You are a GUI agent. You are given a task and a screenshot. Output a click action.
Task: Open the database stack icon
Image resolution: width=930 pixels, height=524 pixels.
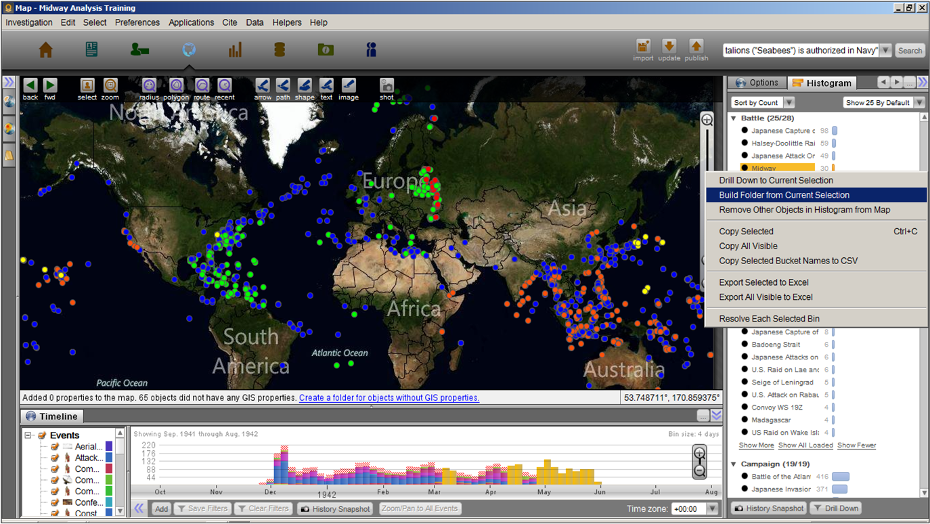coord(279,49)
